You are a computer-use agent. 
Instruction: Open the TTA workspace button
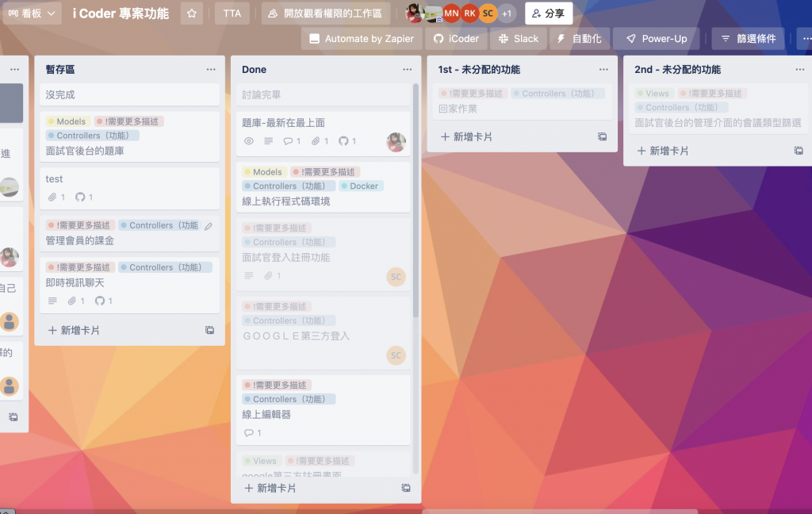pos(232,13)
